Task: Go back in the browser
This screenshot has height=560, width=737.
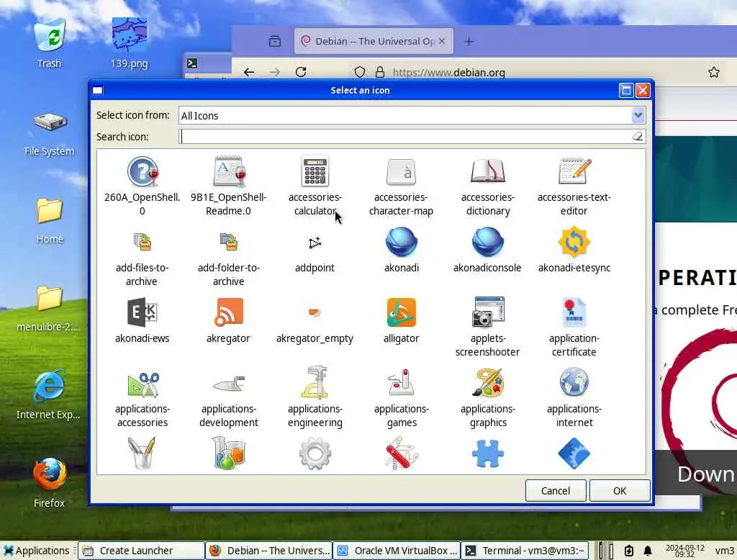Action: pyautogui.click(x=249, y=72)
